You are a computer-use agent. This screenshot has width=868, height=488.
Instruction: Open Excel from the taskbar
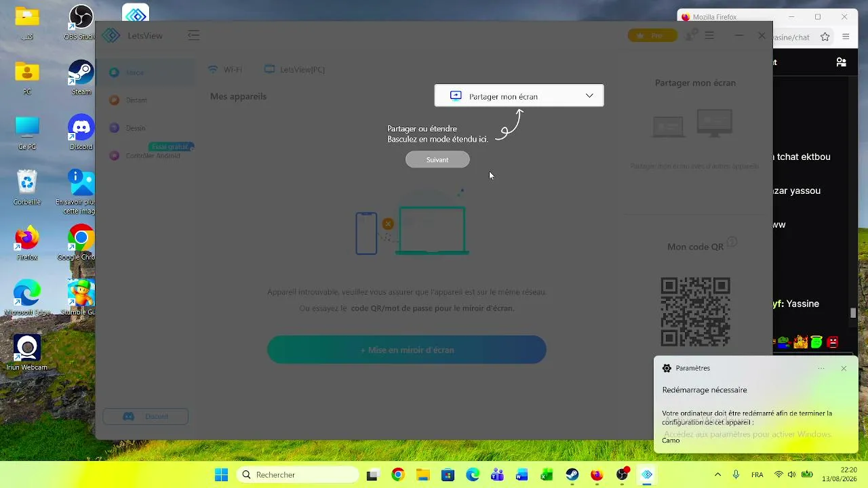pyautogui.click(x=547, y=475)
